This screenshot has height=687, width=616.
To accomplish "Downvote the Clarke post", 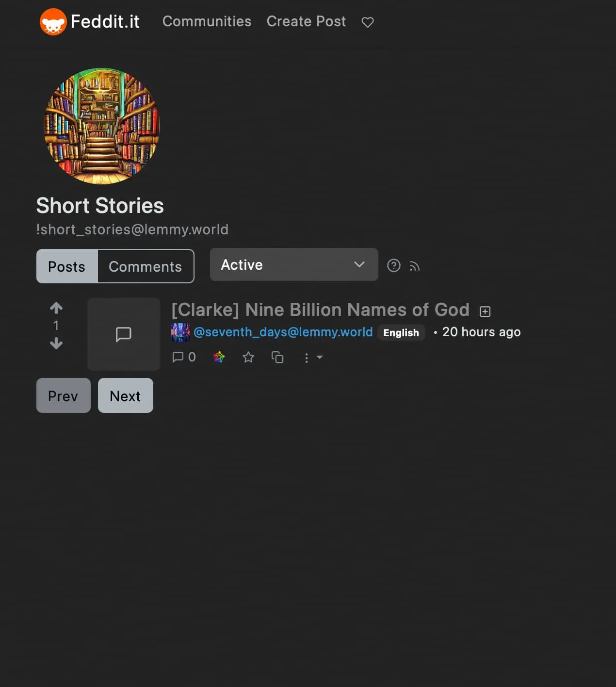I will pos(56,343).
